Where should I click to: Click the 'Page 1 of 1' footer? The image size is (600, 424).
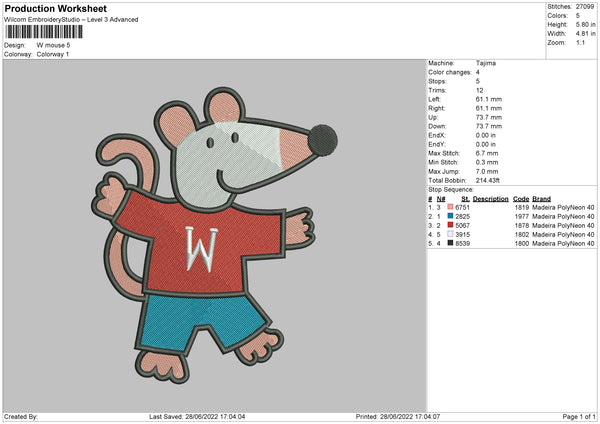pos(579,417)
